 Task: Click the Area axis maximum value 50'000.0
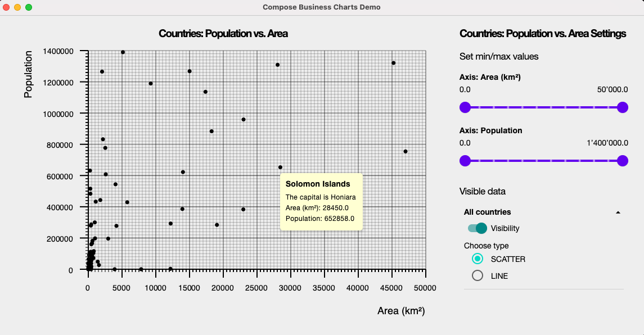pos(613,89)
